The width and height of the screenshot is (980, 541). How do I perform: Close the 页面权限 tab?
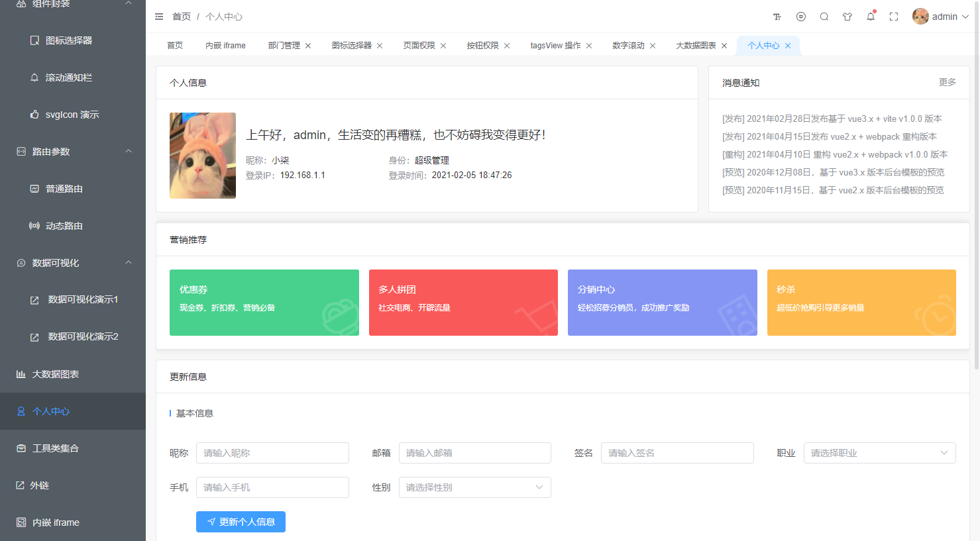coord(443,46)
